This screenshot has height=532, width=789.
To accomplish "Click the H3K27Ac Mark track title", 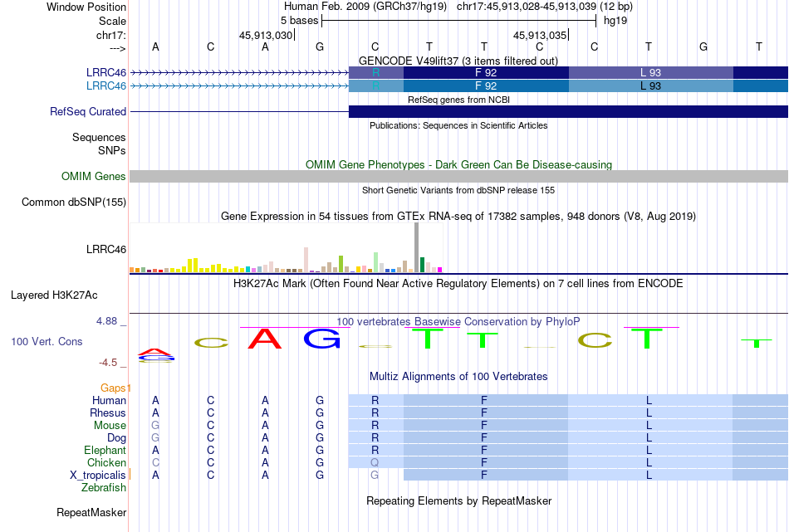I will [458, 284].
